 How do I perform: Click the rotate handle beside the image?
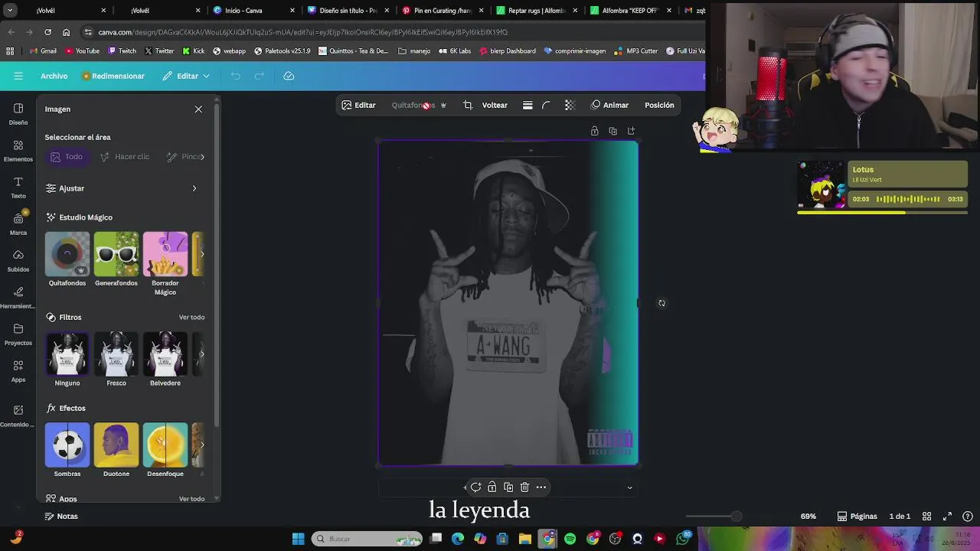(x=661, y=303)
